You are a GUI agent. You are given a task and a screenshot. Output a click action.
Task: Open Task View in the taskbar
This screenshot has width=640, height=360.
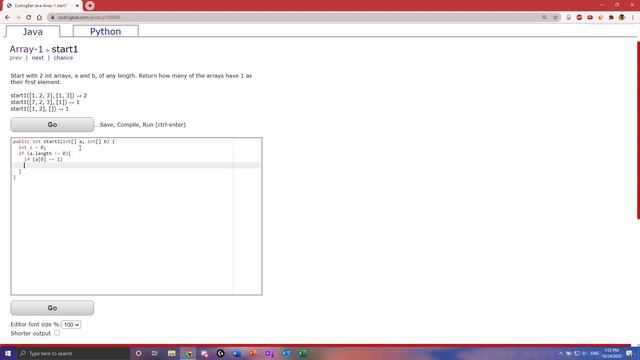155,353
